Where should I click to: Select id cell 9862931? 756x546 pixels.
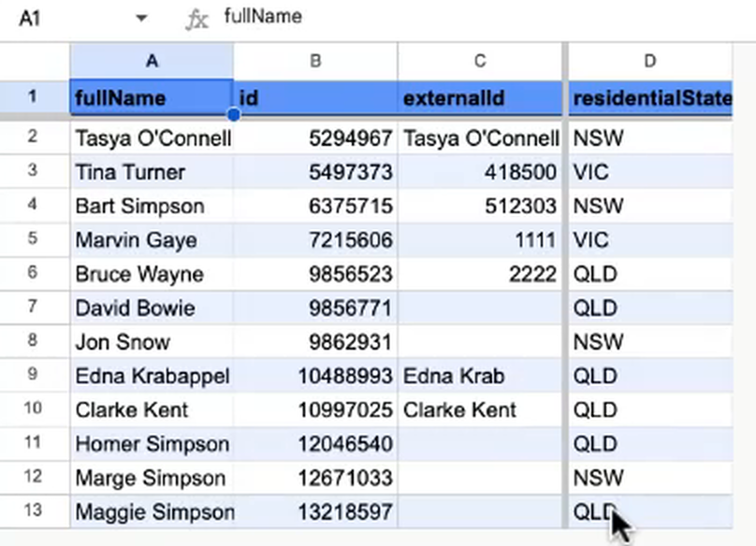tap(316, 342)
